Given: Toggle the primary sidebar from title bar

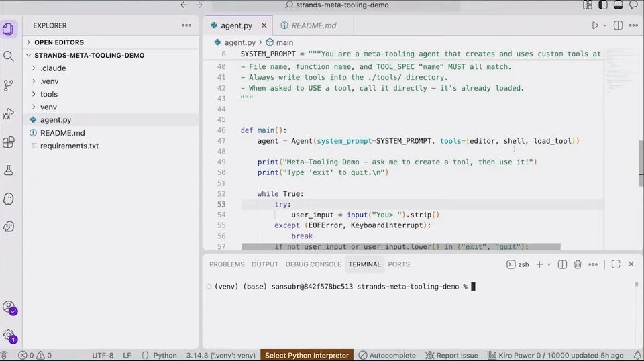Looking at the screenshot, I should (x=603, y=5).
